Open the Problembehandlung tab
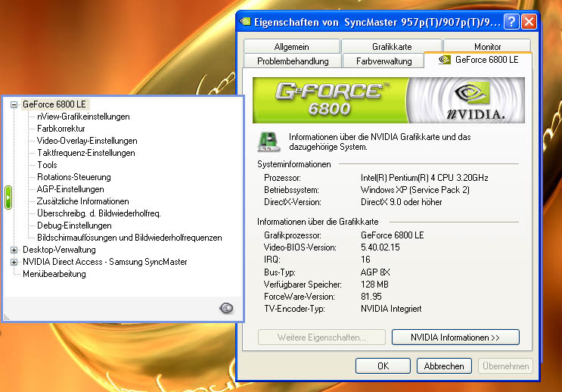The height and width of the screenshot is (392, 562). [x=293, y=61]
